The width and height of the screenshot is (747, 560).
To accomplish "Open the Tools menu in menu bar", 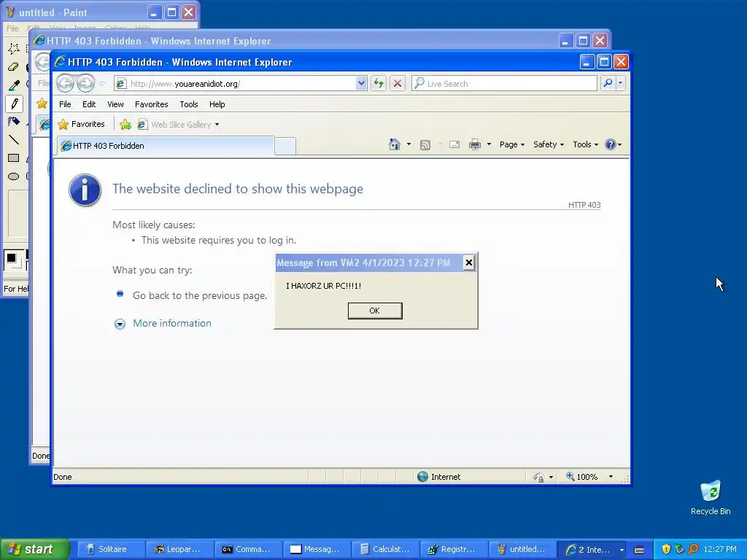I will point(189,104).
